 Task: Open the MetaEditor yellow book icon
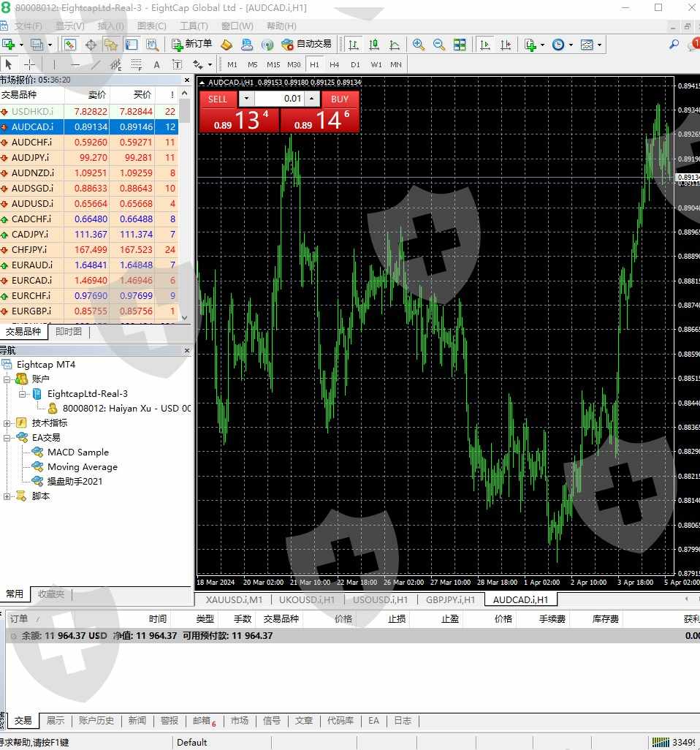point(227,45)
